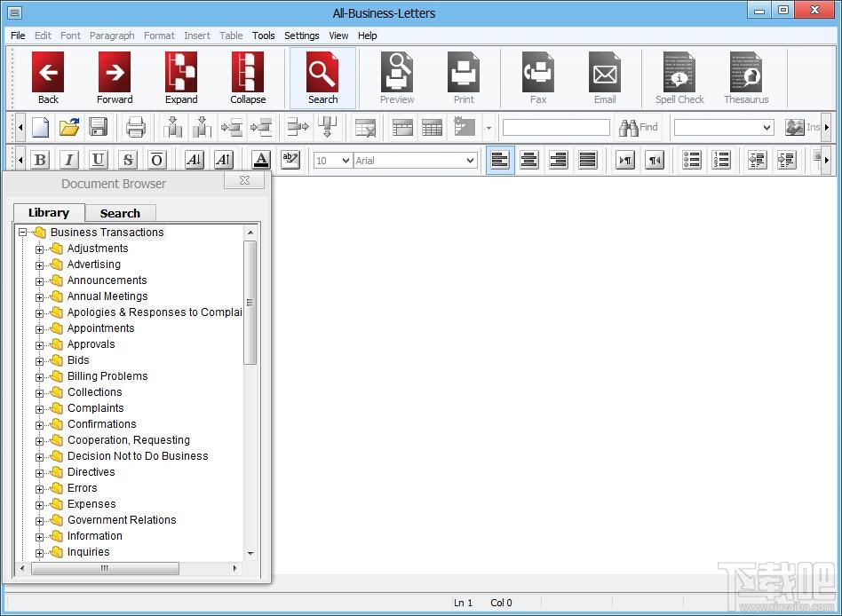
Task: Open a file with folder icon
Action: point(69,128)
